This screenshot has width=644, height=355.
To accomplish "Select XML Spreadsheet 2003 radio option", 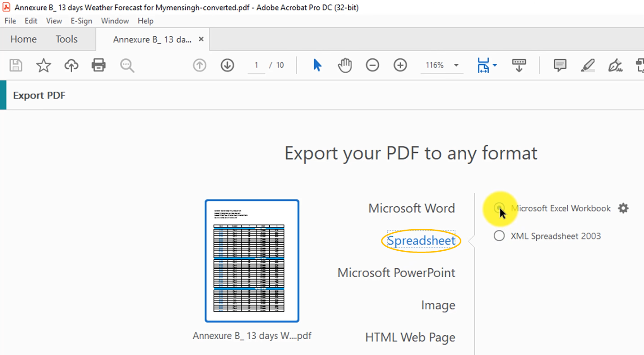I will coord(499,236).
